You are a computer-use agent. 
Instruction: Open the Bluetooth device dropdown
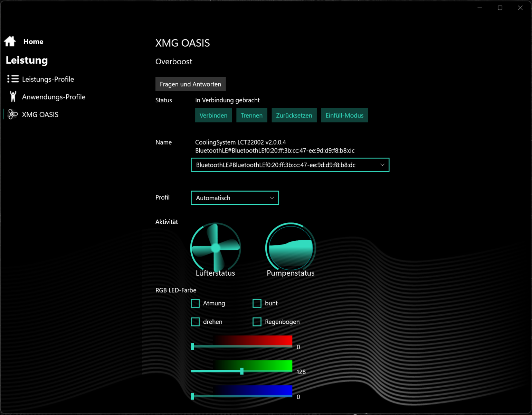pos(290,165)
